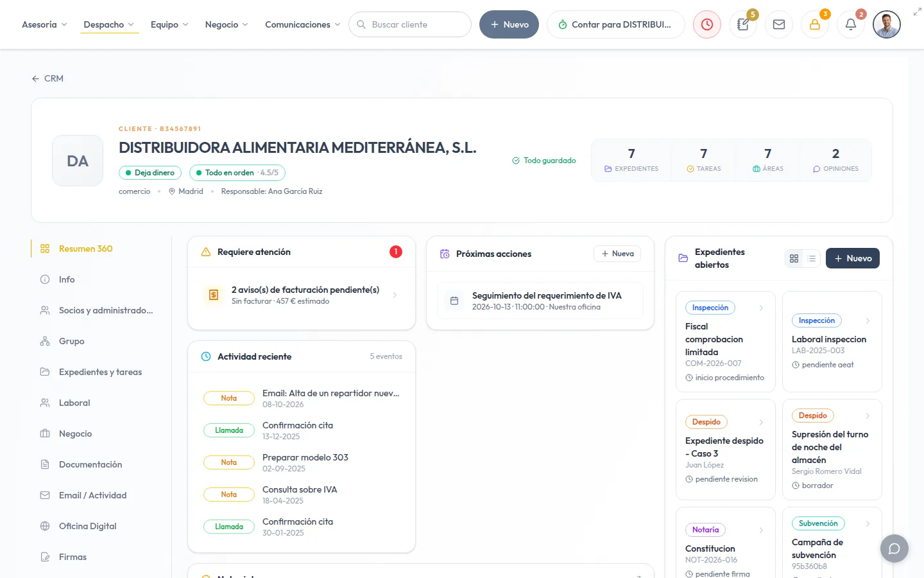Click the 5 eventos label
Viewport: 924px width, 578px height.
(x=386, y=356)
